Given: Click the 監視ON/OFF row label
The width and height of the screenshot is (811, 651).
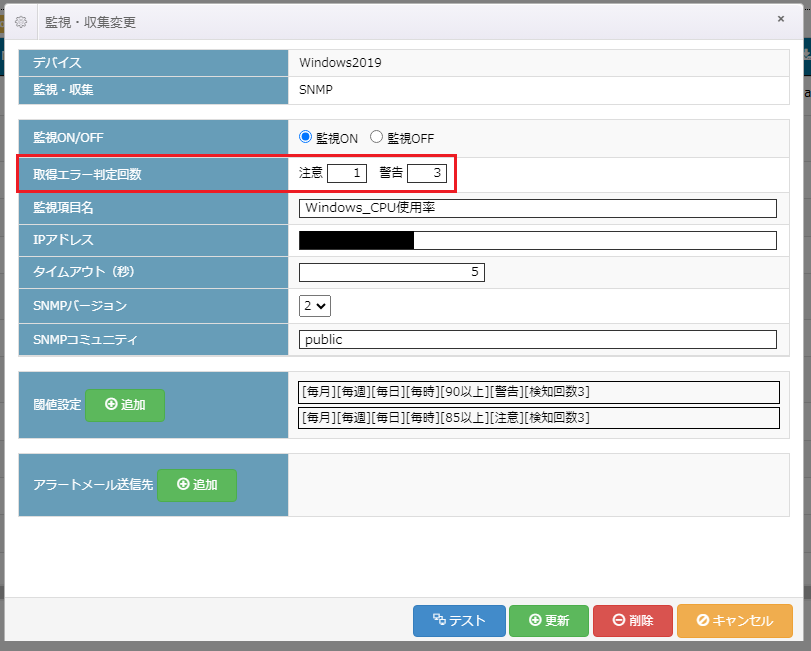Looking at the screenshot, I should coord(68,138).
